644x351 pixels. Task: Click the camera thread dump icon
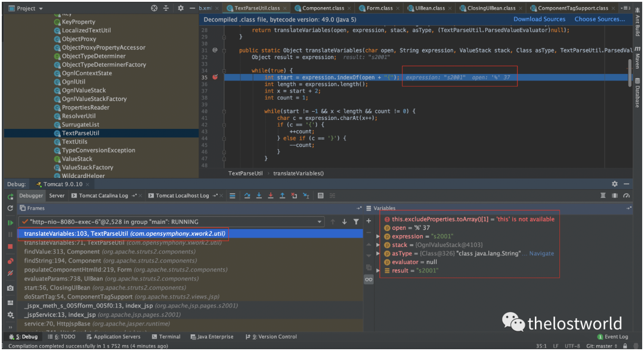tap(10, 288)
